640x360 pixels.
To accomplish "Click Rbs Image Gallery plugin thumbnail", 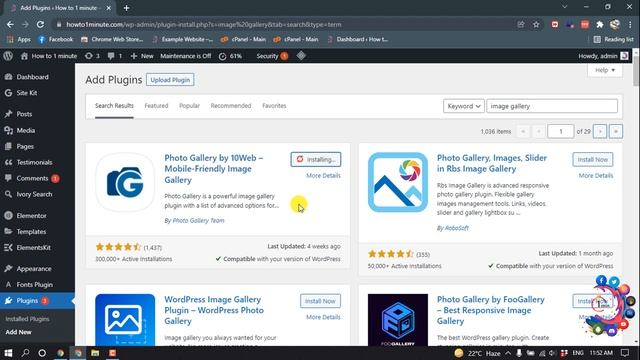I will pos(398,182).
